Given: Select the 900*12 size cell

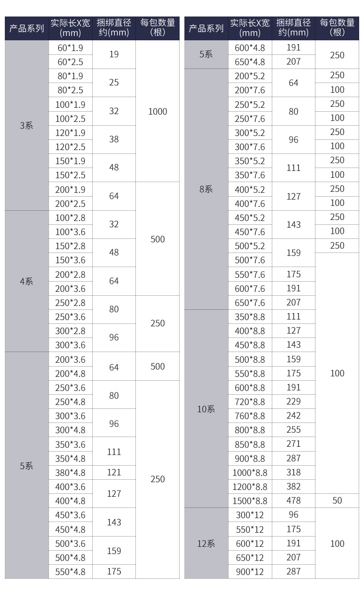Looking at the screenshot, I should pyautogui.click(x=250, y=572).
